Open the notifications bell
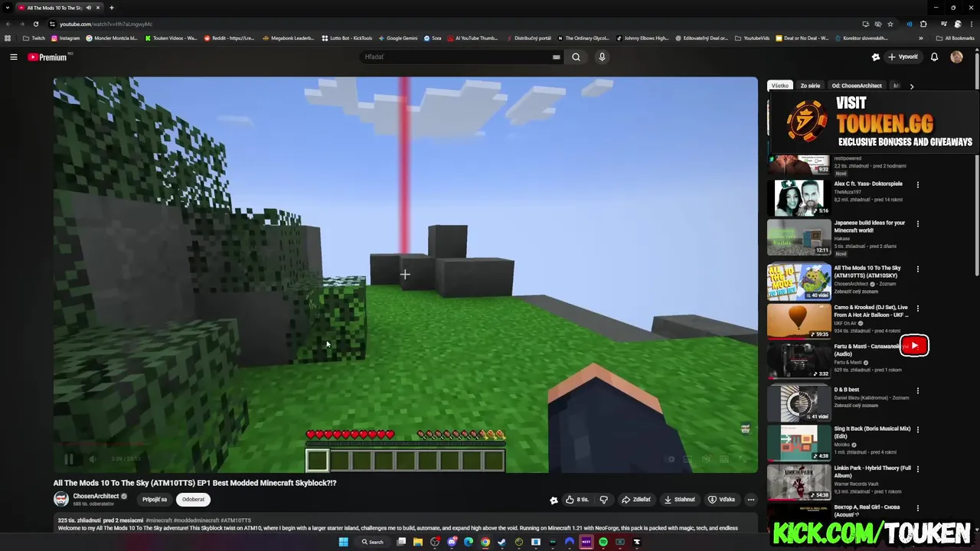Screen dimensions: 980x551 [x=934, y=57]
